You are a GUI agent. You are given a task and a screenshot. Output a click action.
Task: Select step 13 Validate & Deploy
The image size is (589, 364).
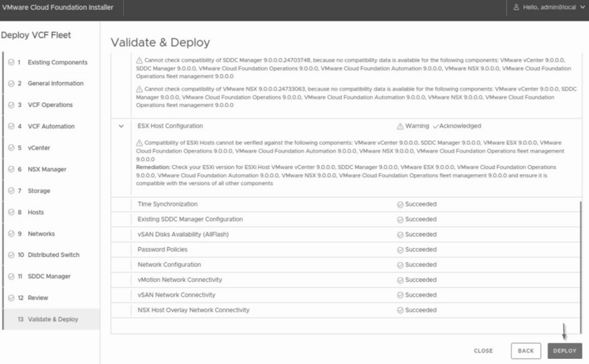52,319
